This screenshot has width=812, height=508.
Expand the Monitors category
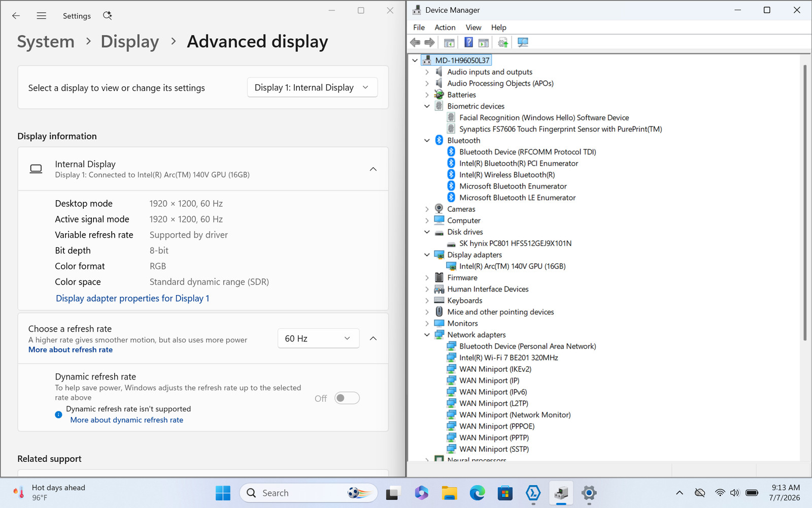[x=427, y=324]
